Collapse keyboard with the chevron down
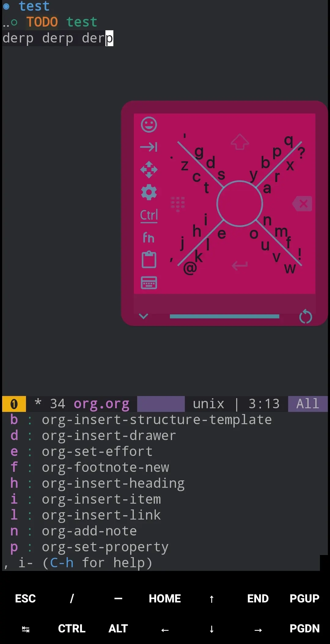Screen dimensions: 330x644 coord(143,316)
